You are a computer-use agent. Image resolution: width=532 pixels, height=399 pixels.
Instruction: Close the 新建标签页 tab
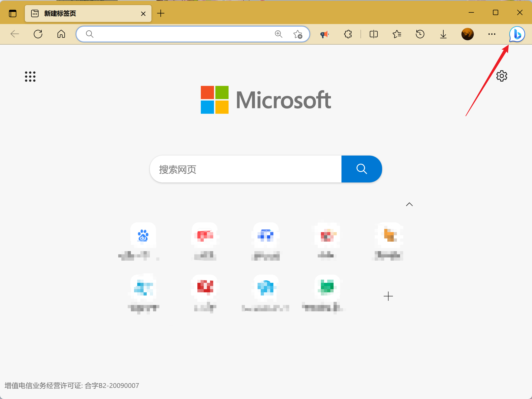click(143, 13)
